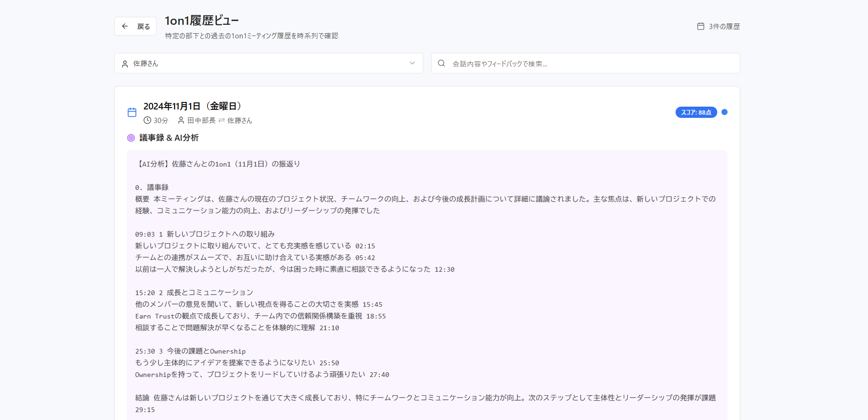Expand the 佐藤さん dropdown chevron
The image size is (868, 420).
[x=412, y=63]
